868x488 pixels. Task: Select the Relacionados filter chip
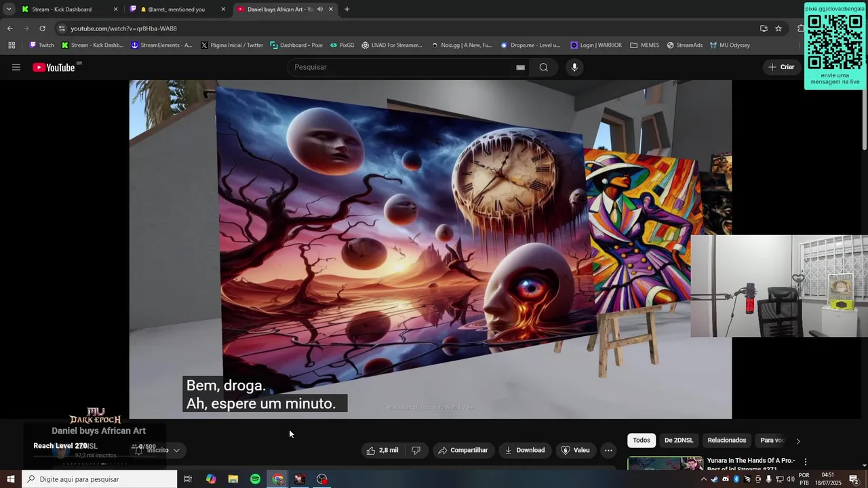727,441
